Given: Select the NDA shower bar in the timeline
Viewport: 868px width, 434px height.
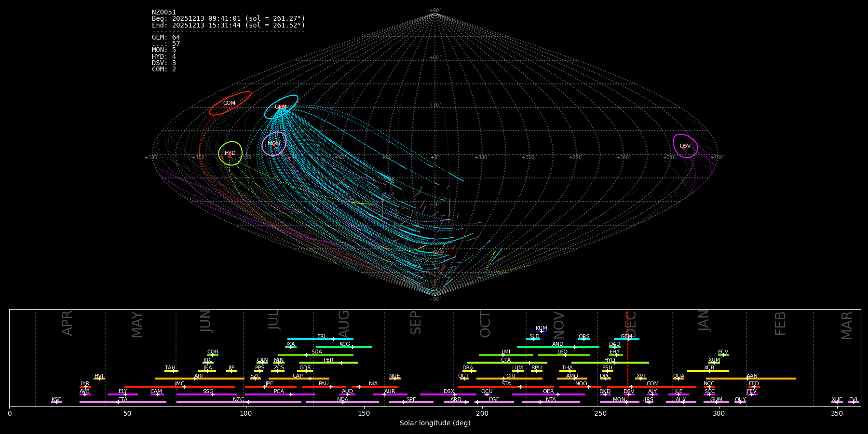Looking at the screenshot, I should pos(342,402).
